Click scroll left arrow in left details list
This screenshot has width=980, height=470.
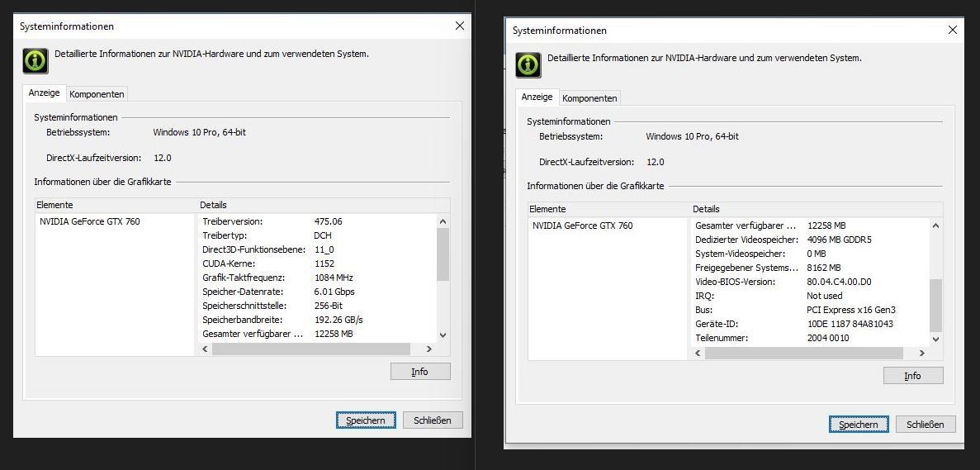click(205, 349)
